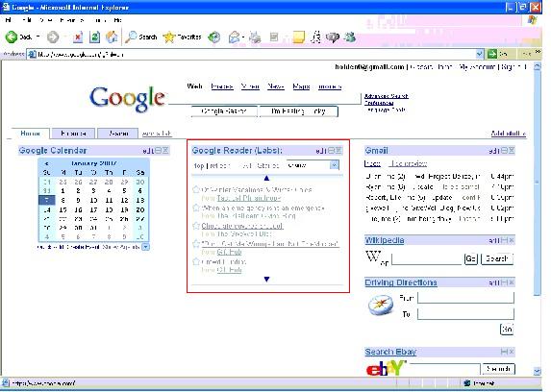
Task: Show previous reader items with up arrow
Action: (x=266, y=178)
